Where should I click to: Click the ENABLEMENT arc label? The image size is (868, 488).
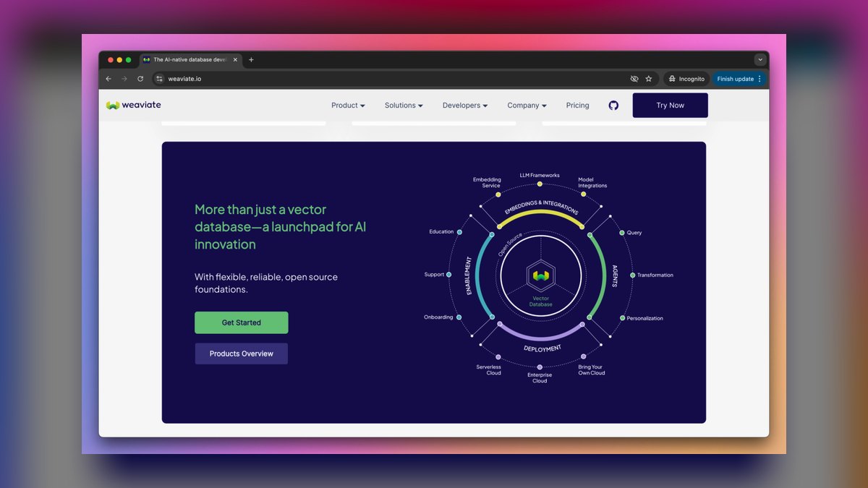(468, 275)
